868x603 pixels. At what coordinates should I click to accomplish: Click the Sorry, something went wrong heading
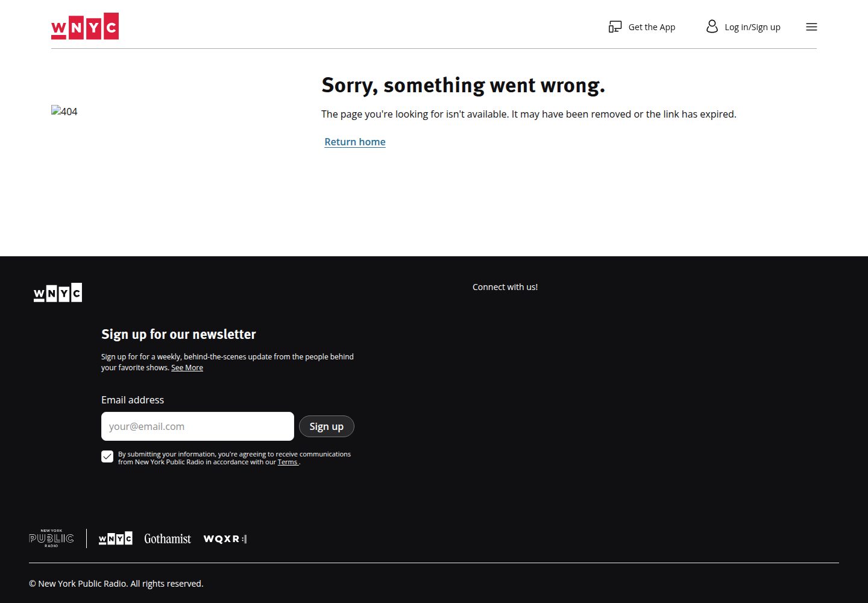click(x=463, y=85)
